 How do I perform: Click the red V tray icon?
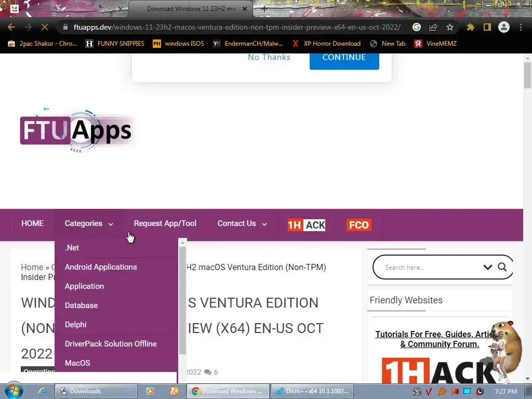point(429,392)
